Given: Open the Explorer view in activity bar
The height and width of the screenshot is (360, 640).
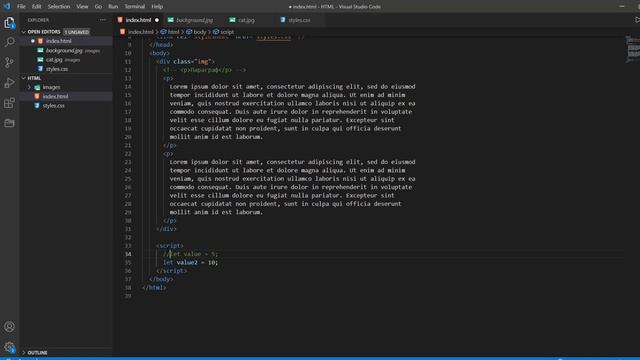Looking at the screenshot, I should click(x=9, y=22).
